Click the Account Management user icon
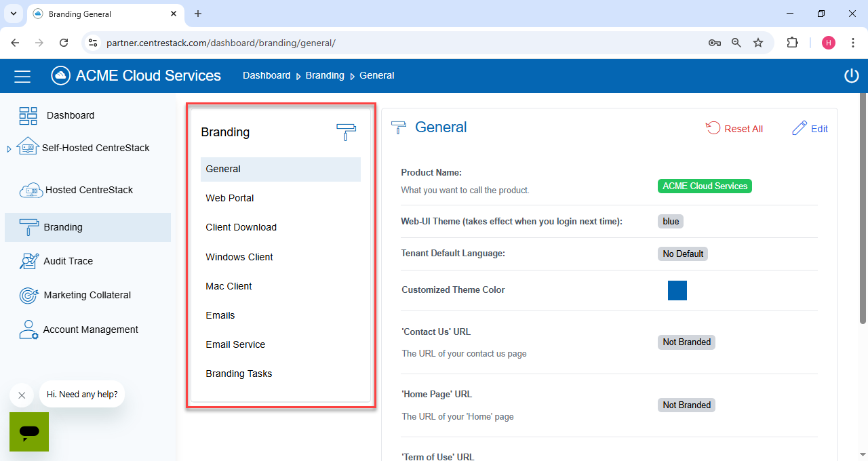This screenshot has width=868, height=461. (28, 330)
